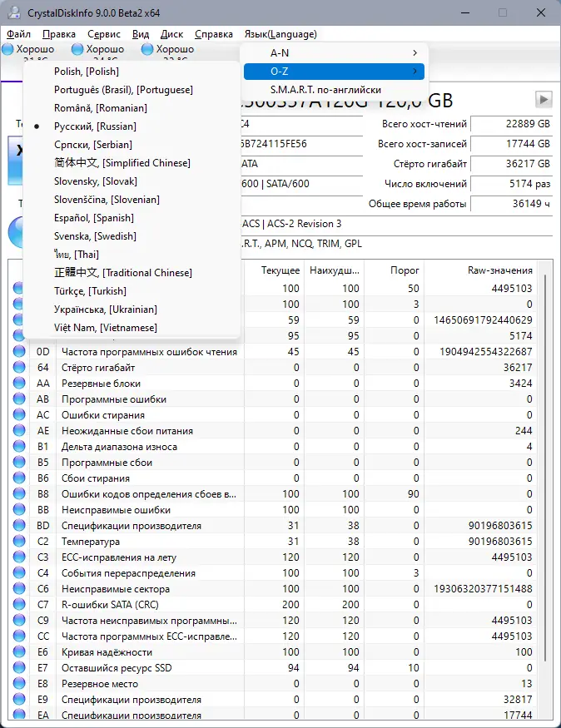561x728 pixels.
Task: Select first disk Хорошо status icon
Action: click(7, 49)
